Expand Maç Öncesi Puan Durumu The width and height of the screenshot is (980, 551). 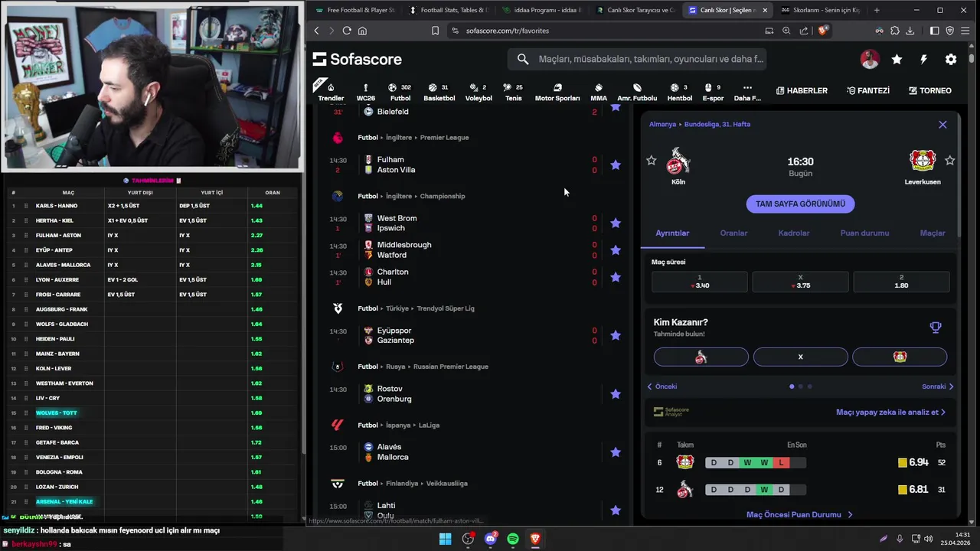click(x=799, y=515)
